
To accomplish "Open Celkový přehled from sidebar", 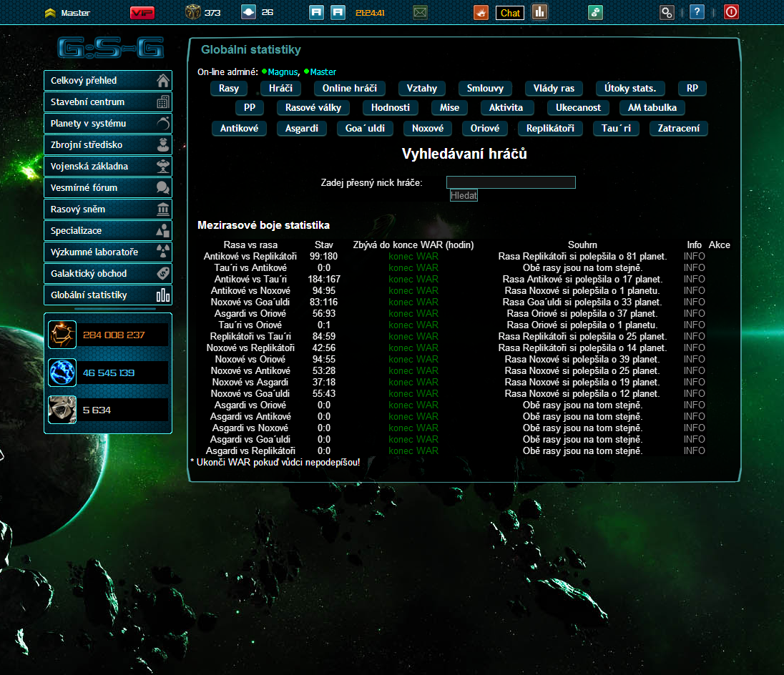I will coord(108,80).
